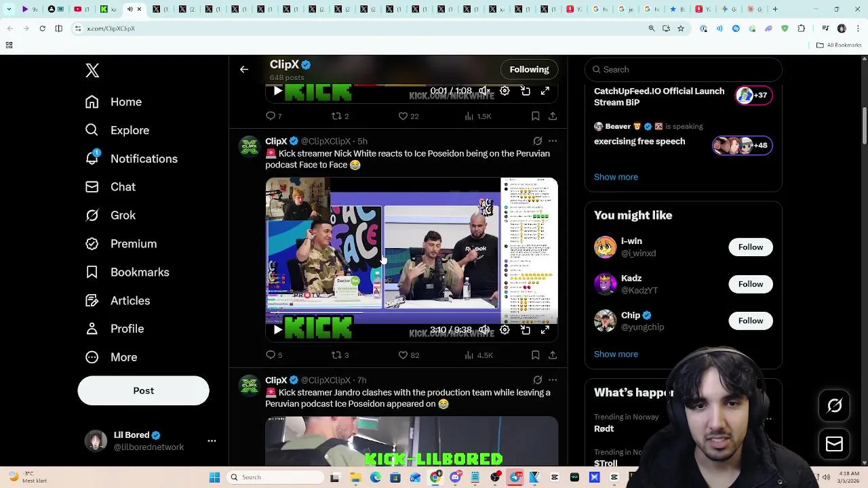The image size is (868, 488).
Task: Open settings gear on the top video
Action: click(505, 91)
